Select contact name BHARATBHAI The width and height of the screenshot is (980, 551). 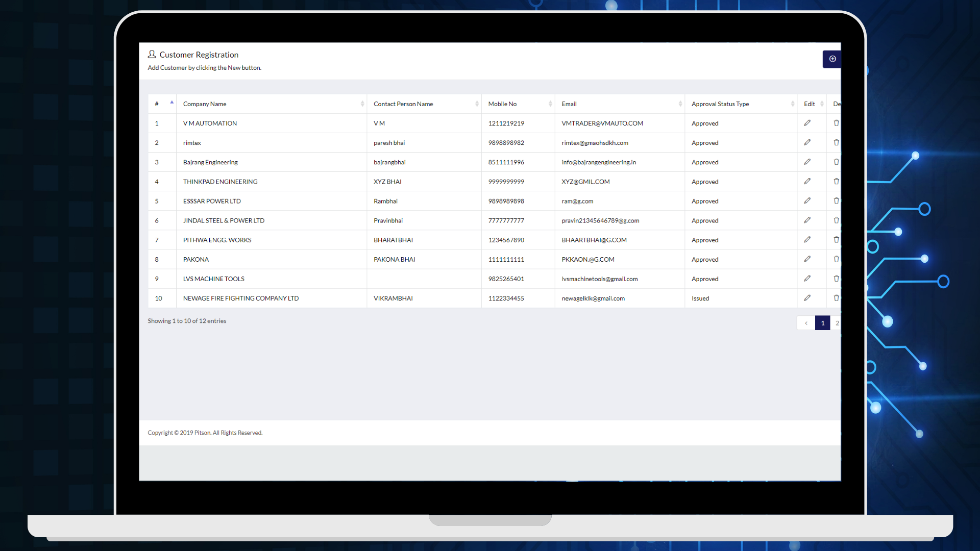pos(393,240)
